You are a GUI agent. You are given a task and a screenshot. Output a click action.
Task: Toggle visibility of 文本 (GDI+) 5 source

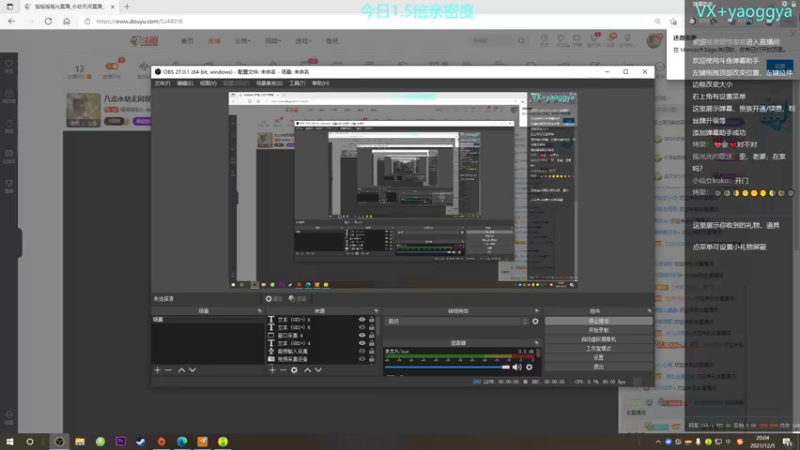click(362, 327)
